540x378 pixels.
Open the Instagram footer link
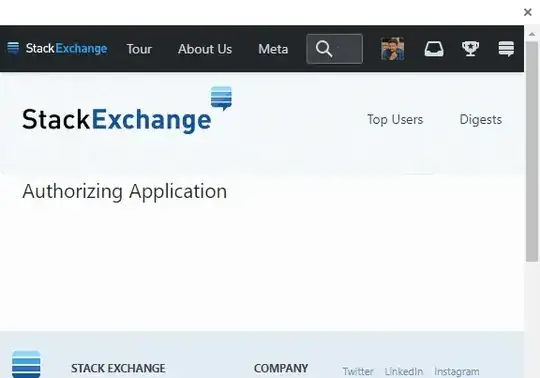click(457, 371)
